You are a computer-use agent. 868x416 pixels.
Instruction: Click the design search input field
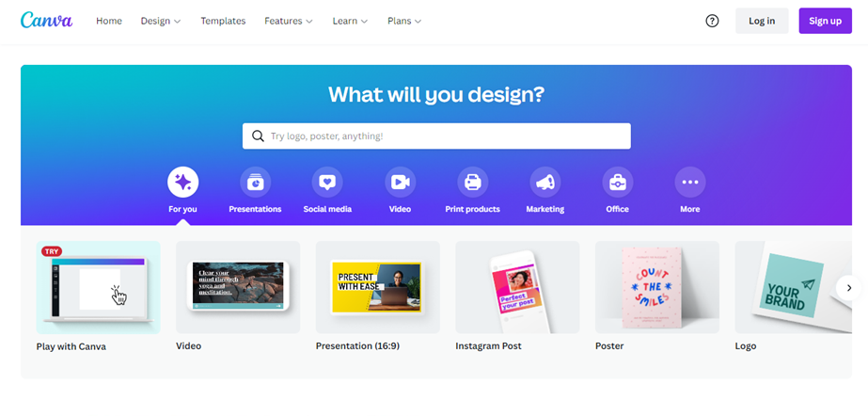[x=436, y=136]
